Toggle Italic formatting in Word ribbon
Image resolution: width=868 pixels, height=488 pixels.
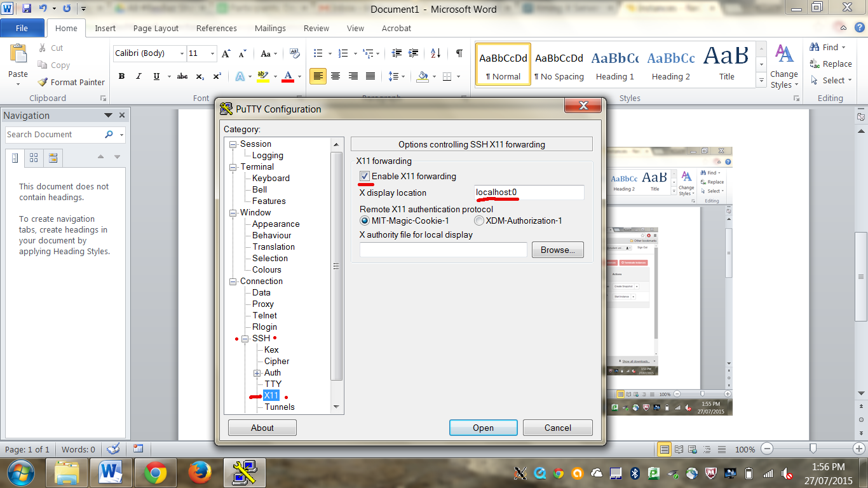[139, 76]
